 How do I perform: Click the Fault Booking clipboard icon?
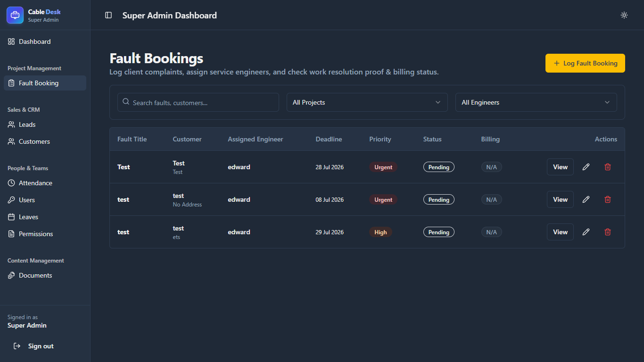pos(11,83)
